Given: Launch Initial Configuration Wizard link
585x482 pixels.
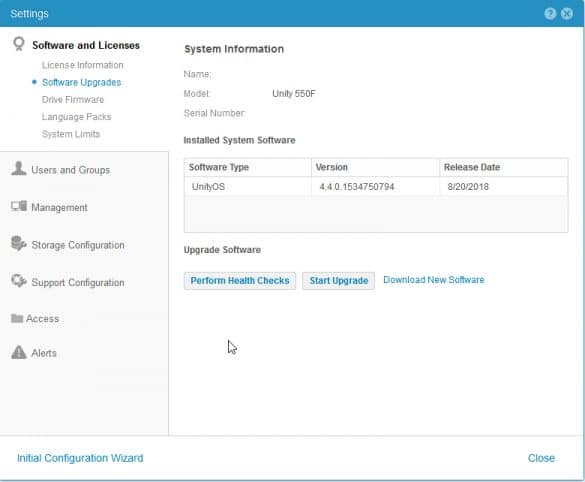Looking at the screenshot, I should 80,458.
